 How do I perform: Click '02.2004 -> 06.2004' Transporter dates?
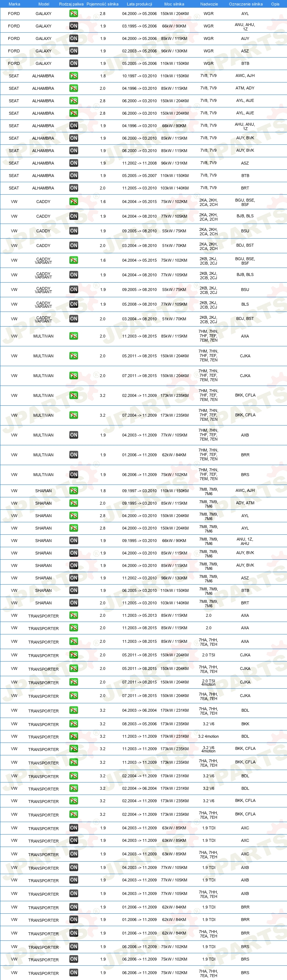(x=139, y=788)
